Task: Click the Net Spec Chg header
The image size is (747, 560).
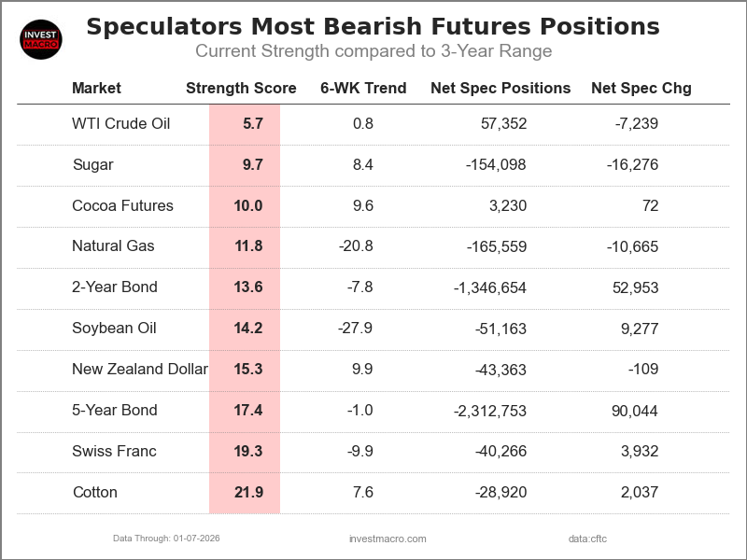Action: click(641, 89)
